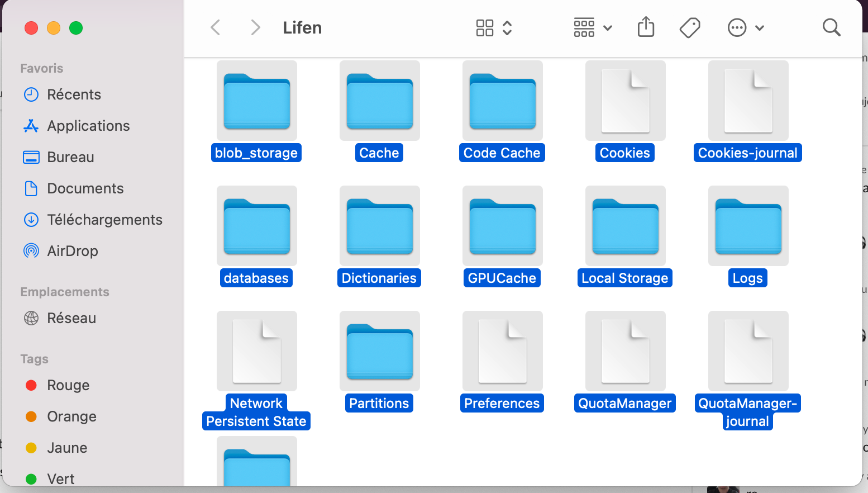This screenshot has width=868, height=493.
Task: Open the More actions ellipsis menu
Action: 746,27
